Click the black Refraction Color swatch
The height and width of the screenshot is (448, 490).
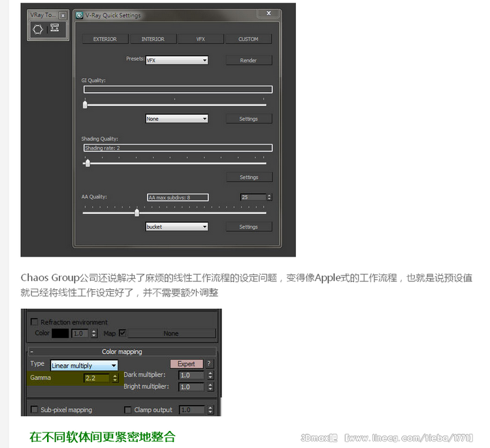coord(60,333)
